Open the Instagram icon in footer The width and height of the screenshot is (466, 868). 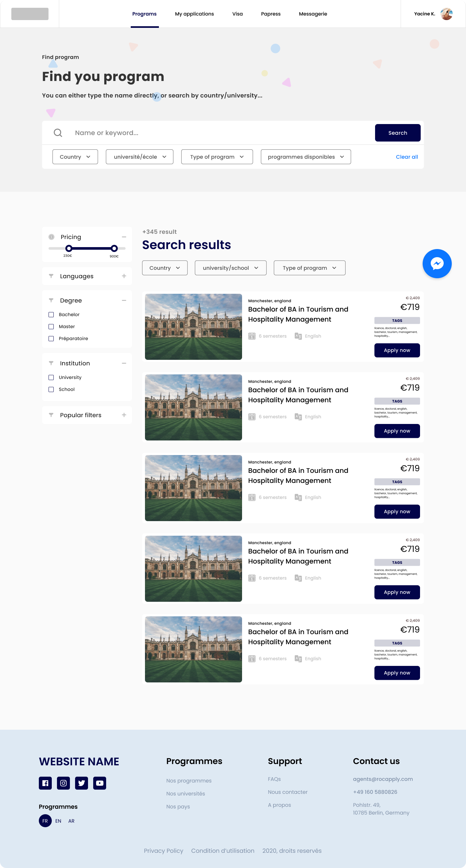point(63,783)
